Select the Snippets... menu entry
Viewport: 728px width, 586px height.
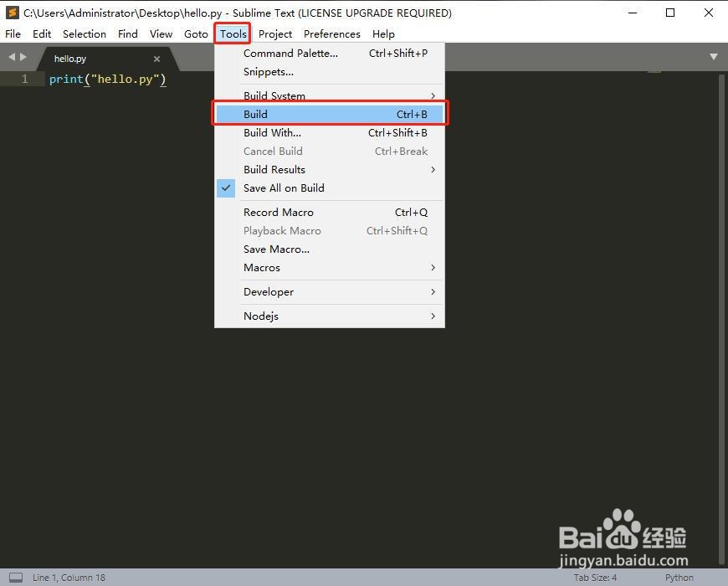(330, 72)
